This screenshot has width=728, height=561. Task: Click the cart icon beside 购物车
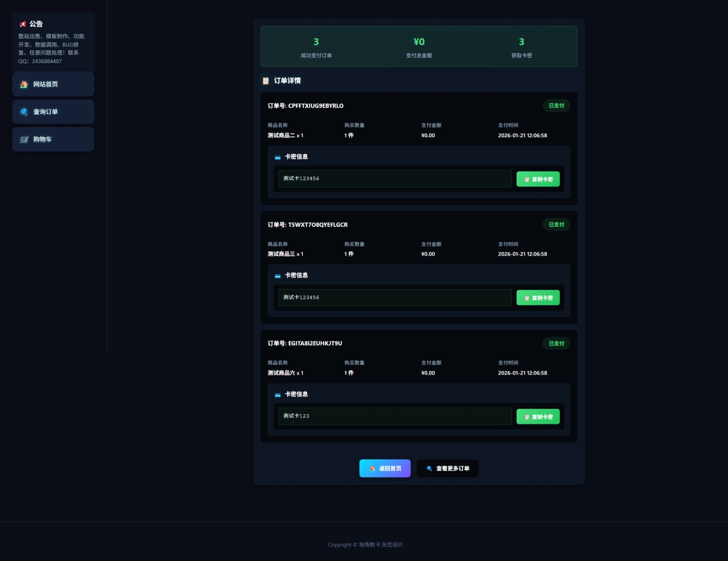click(x=24, y=140)
